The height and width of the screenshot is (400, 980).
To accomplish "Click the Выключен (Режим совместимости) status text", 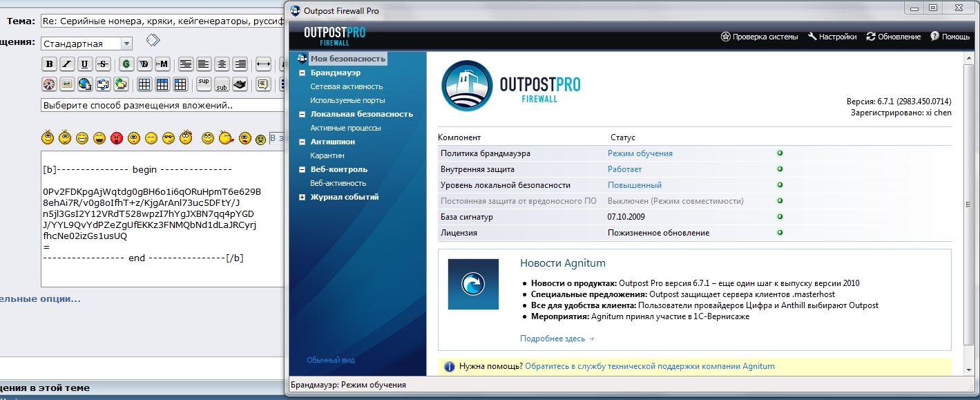I will tap(675, 201).
